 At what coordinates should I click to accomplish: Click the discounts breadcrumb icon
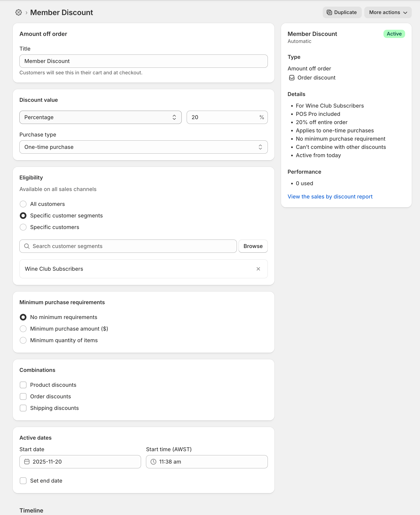coord(18,12)
